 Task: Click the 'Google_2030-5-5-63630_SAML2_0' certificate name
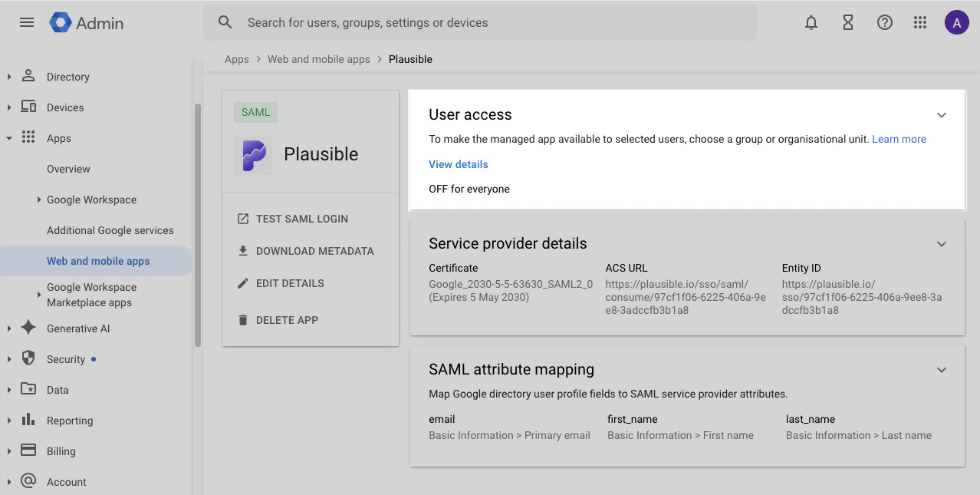tap(511, 284)
